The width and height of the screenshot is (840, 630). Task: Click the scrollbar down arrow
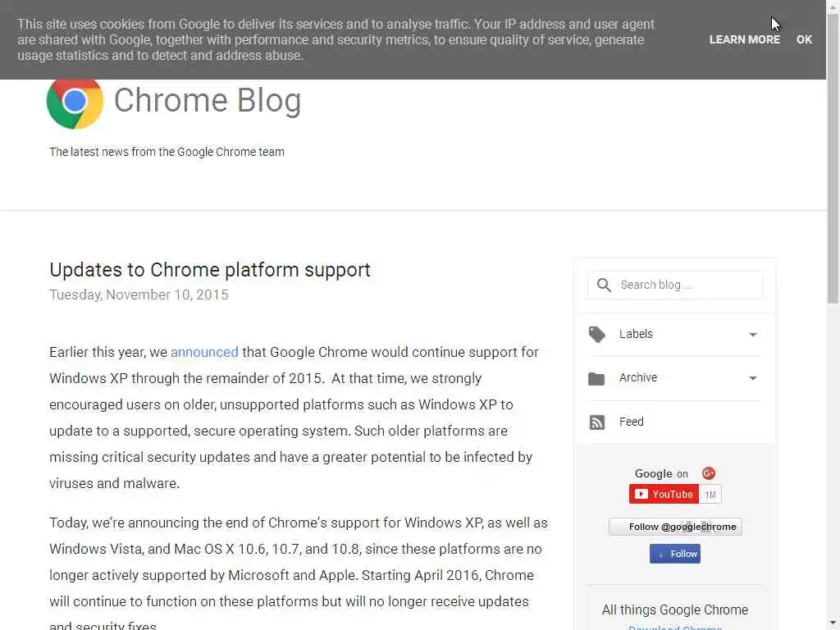point(833,623)
